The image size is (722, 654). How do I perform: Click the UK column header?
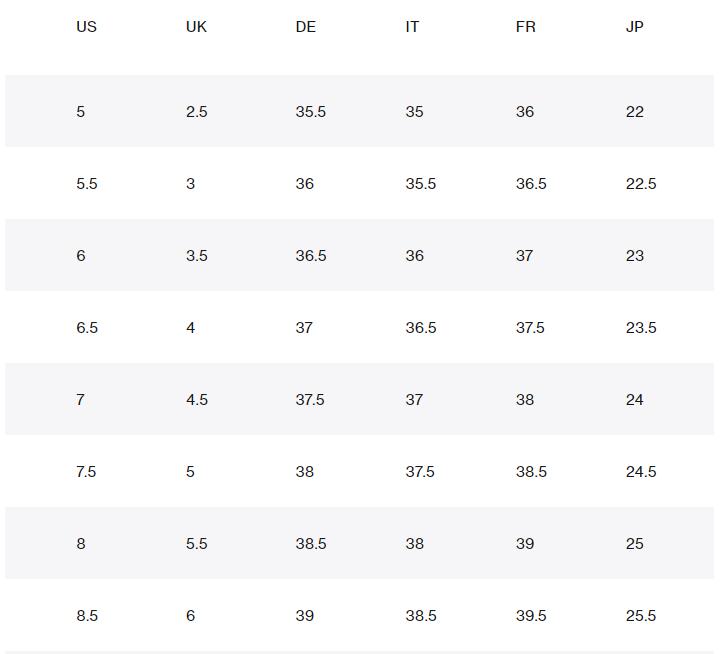click(196, 27)
